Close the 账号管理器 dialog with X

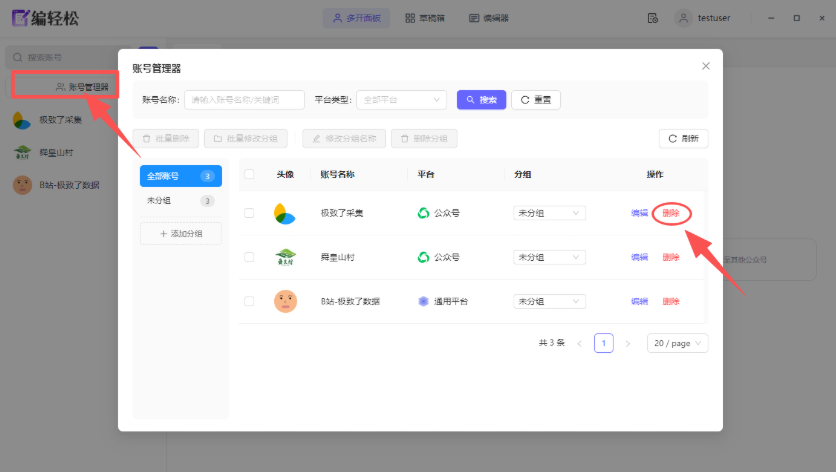[705, 66]
